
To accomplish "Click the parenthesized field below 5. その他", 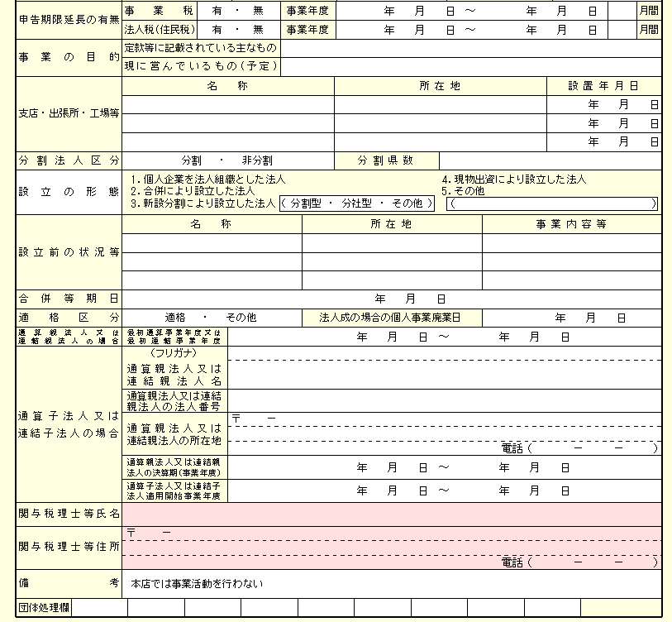I will (552, 203).
